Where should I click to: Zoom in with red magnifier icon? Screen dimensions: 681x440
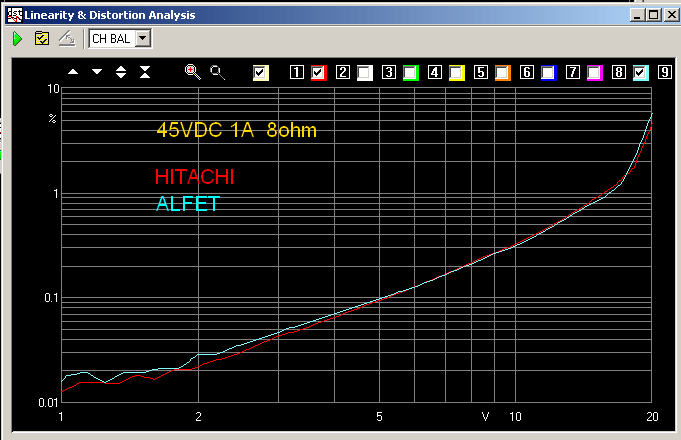(x=193, y=72)
